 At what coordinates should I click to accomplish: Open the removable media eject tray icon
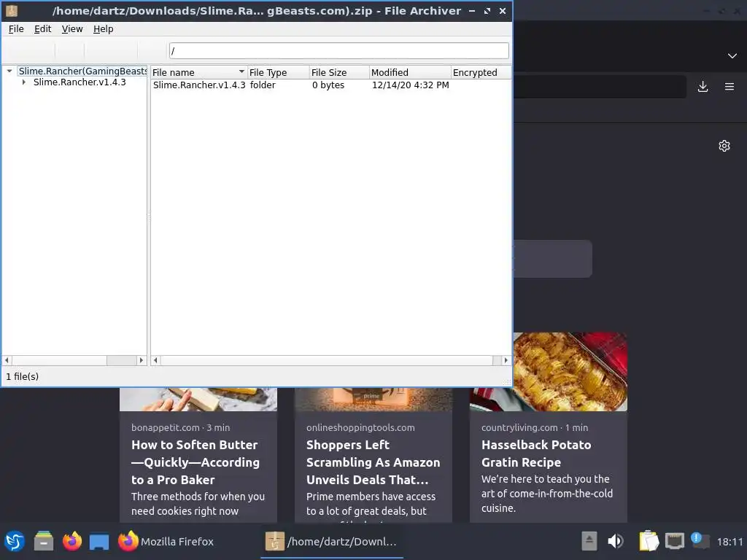coord(589,542)
